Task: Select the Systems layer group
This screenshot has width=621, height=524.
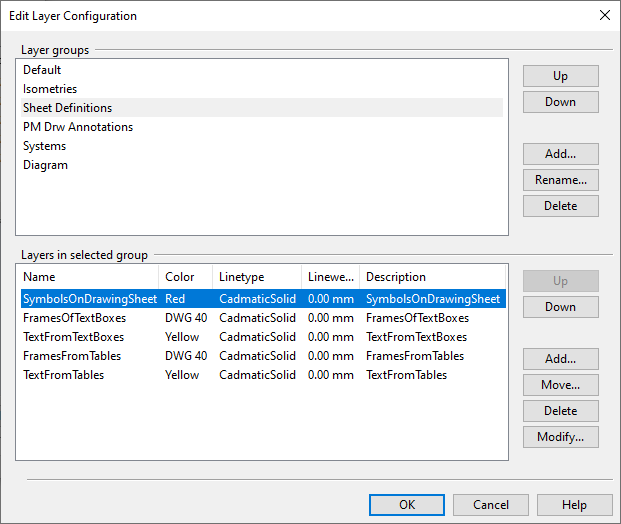Action: click(x=45, y=146)
